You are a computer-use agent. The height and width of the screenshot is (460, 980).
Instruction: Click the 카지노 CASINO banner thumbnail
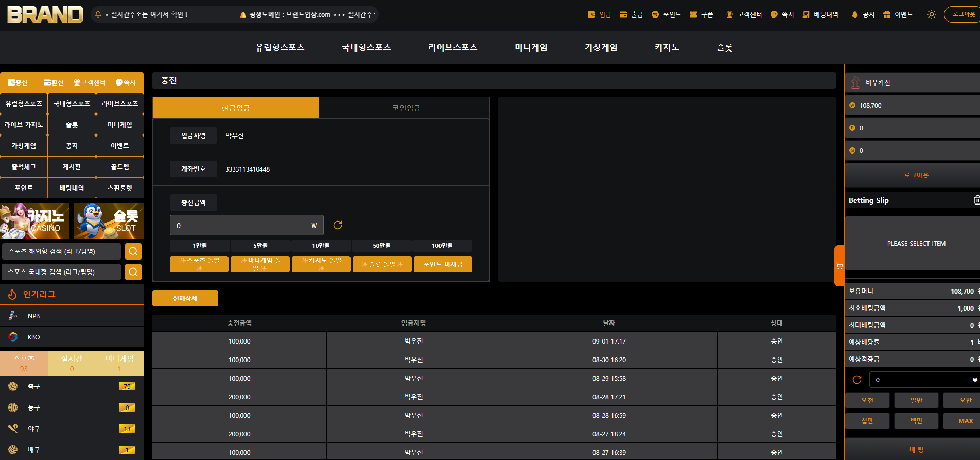pyautogui.click(x=35, y=221)
